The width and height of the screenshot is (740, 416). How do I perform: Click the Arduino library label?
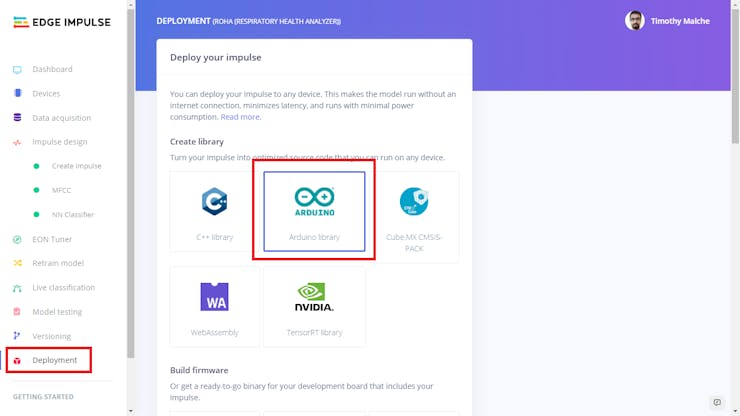pyautogui.click(x=314, y=237)
